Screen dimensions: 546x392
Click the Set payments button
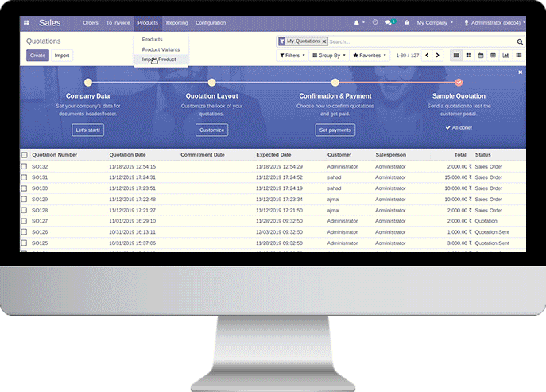pyautogui.click(x=335, y=130)
